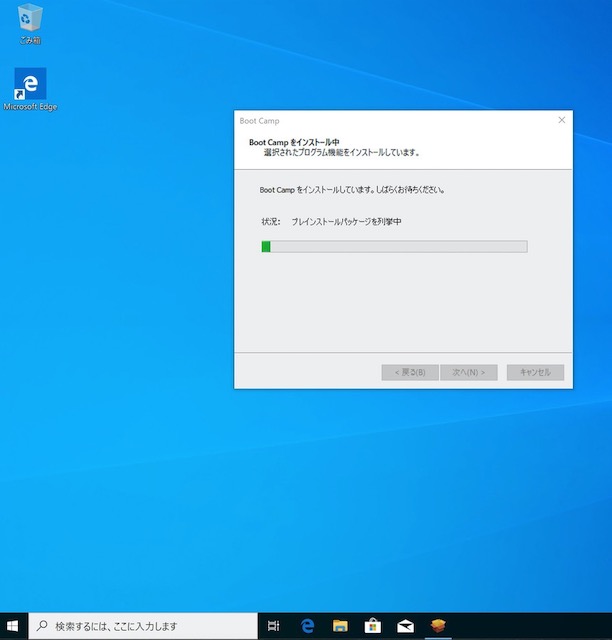Click the magnifier icon in the search box
Image resolution: width=612 pixels, height=640 pixels.
(42, 626)
